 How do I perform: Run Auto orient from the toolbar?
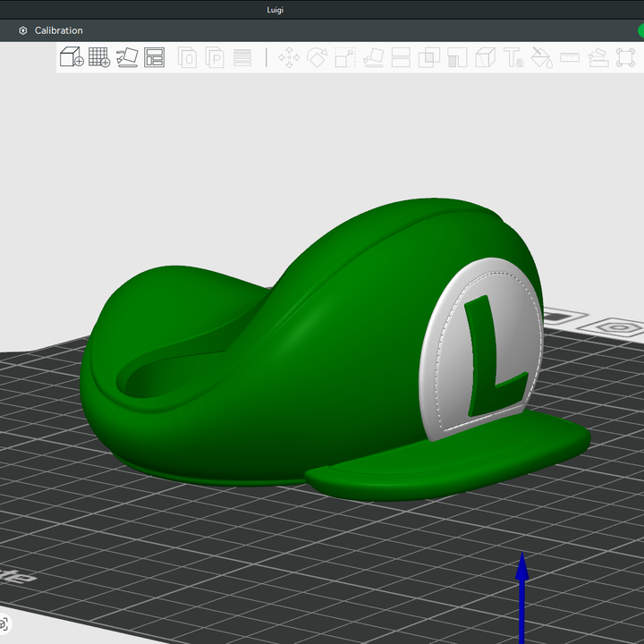point(127,58)
